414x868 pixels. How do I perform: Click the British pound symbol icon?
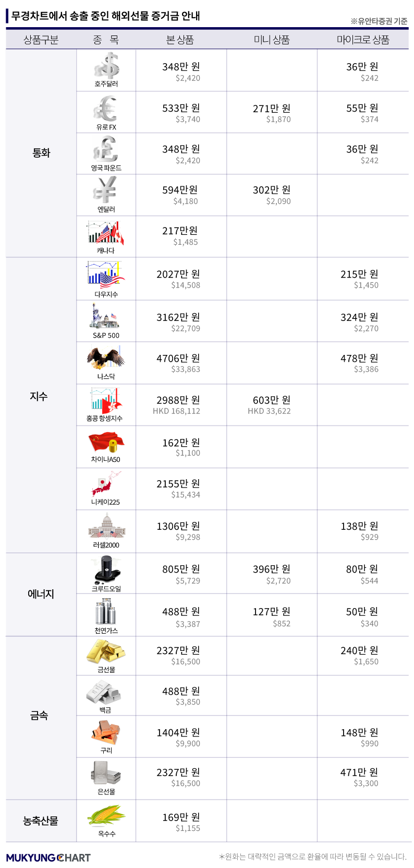[x=106, y=149]
